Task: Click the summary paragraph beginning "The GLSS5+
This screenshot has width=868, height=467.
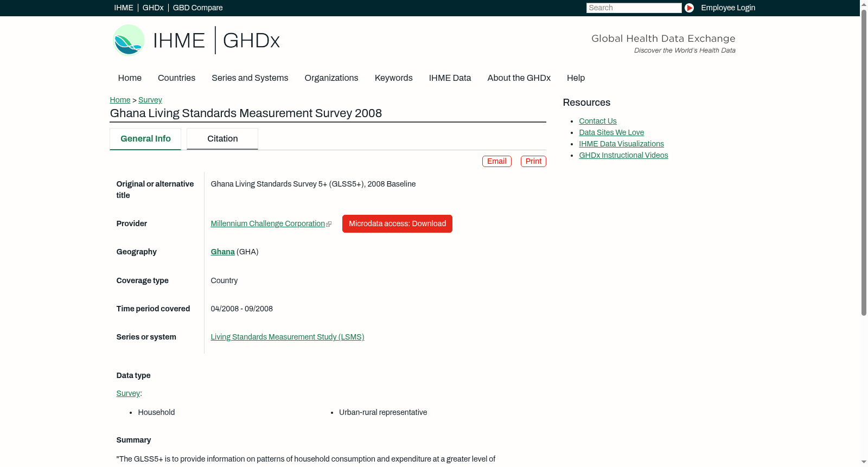Action: (306, 459)
